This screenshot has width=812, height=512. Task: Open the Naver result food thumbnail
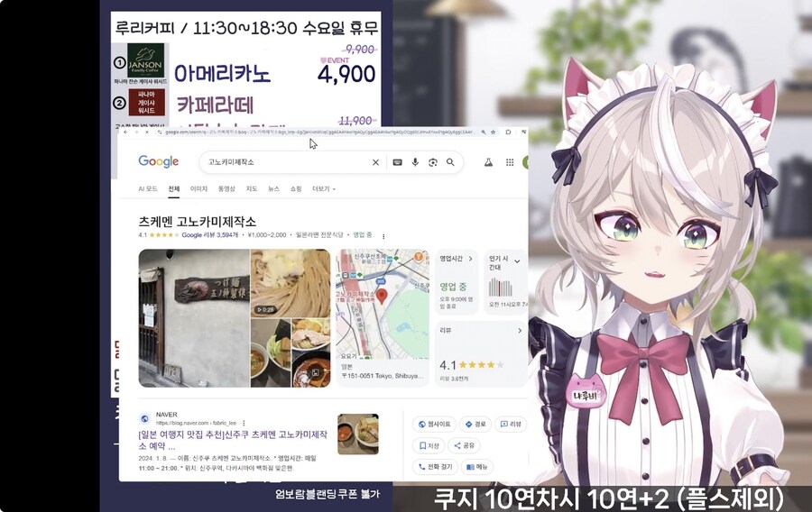point(358,434)
